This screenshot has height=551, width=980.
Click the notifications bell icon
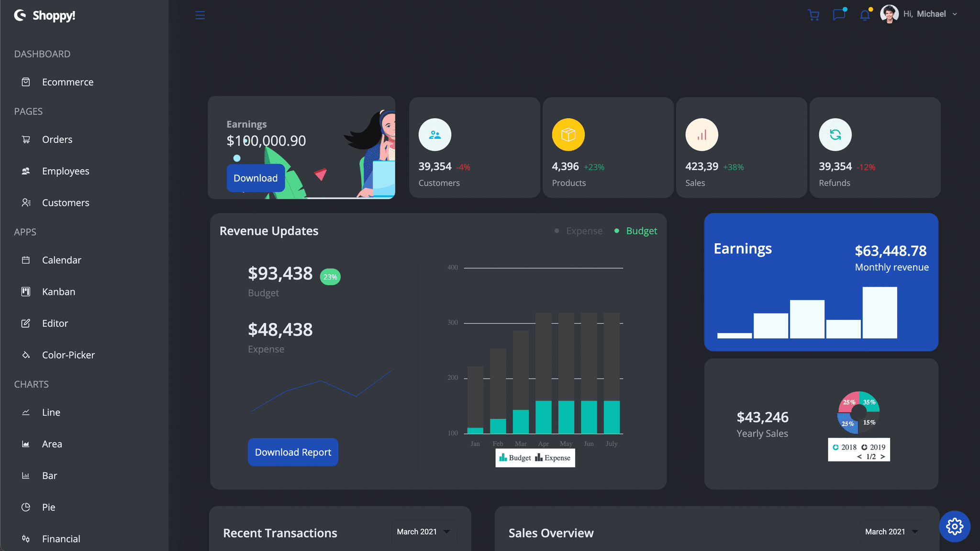[x=866, y=14]
